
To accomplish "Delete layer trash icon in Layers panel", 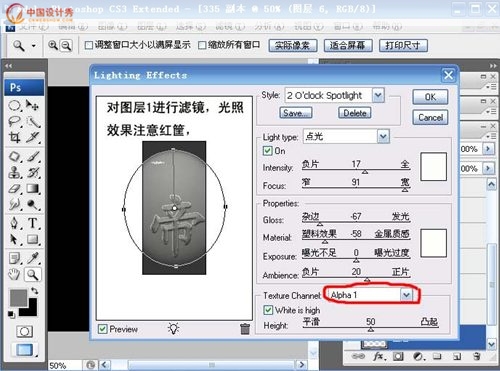I will click(x=477, y=356).
